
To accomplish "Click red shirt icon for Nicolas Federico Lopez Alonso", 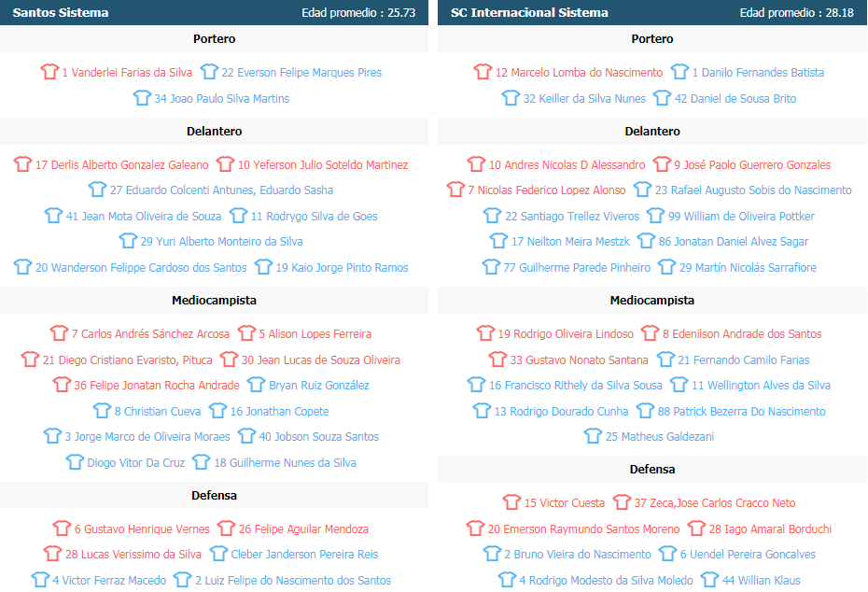I will (455, 190).
